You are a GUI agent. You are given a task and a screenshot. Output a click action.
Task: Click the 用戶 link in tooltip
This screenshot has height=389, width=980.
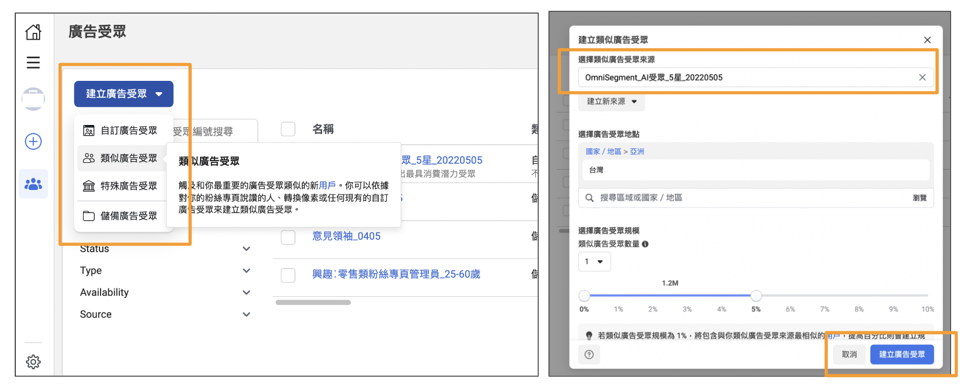pos(327,185)
